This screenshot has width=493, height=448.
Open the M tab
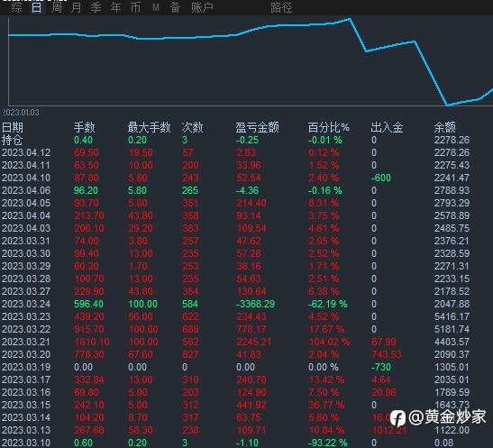(x=156, y=7)
